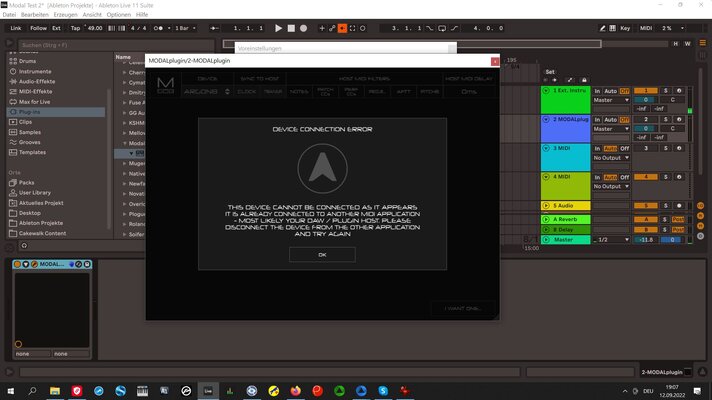Expand the Native folder in browser
This screenshot has width=712, height=400.
pos(124,173)
